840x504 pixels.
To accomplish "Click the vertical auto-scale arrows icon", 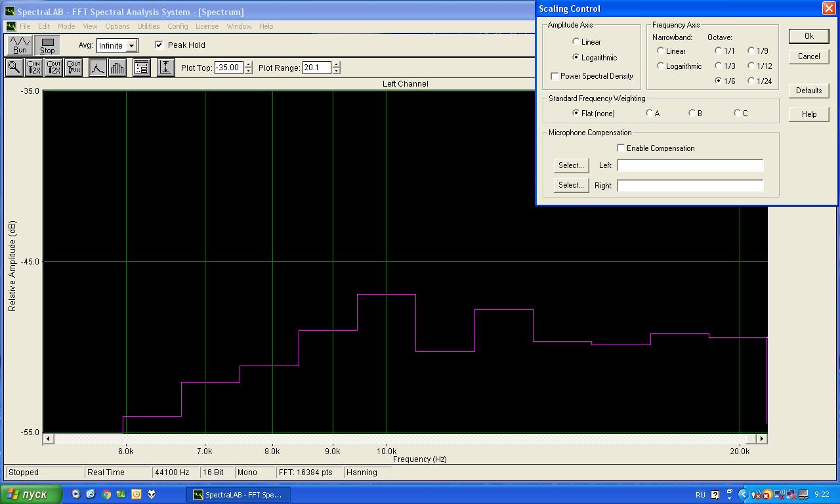I will (166, 68).
